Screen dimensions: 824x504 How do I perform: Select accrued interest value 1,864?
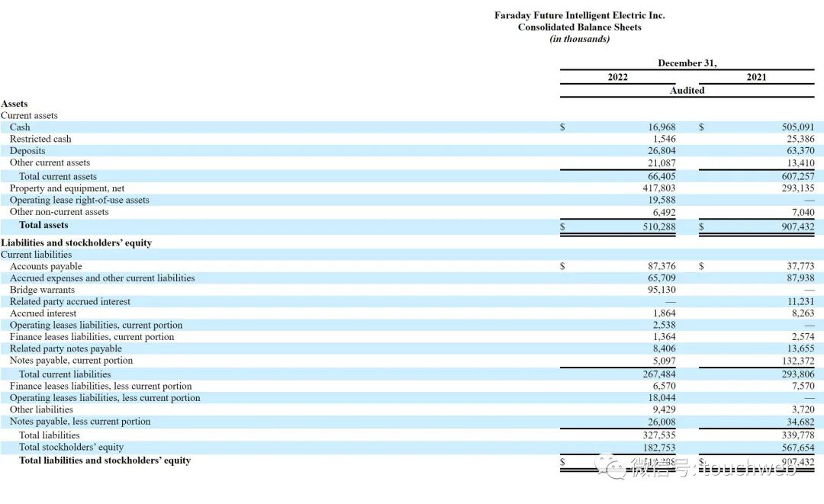coord(665,313)
